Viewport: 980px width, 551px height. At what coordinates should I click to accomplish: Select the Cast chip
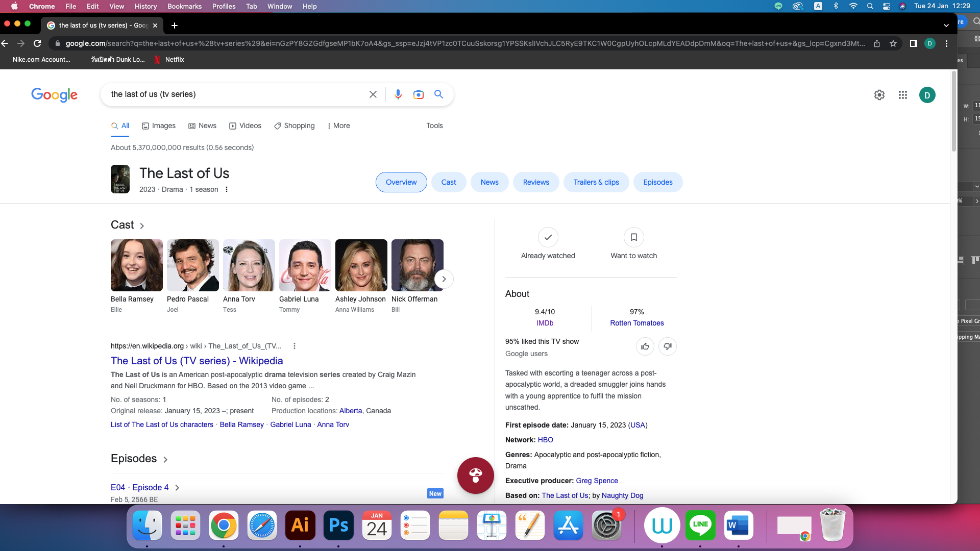point(449,182)
